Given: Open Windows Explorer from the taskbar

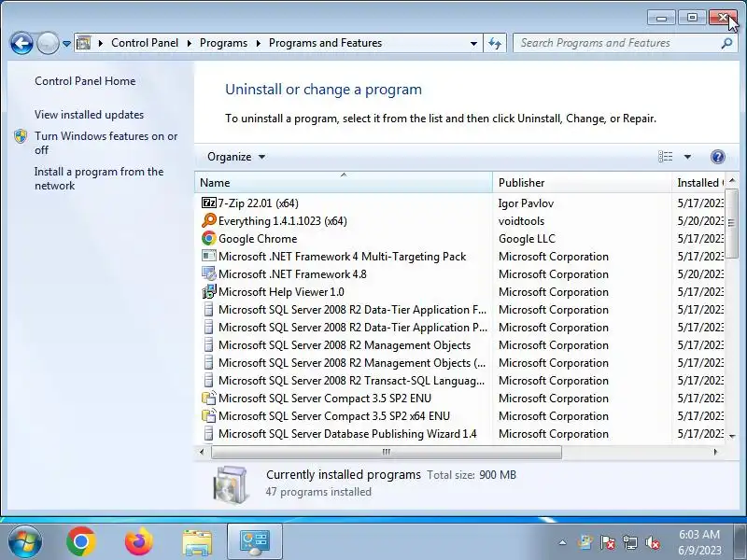Looking at the screenshot, I should pos(197,542).
